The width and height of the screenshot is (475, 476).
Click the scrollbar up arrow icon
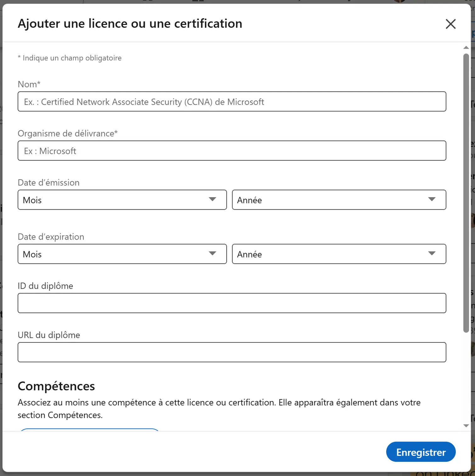[x=466, y=48]
